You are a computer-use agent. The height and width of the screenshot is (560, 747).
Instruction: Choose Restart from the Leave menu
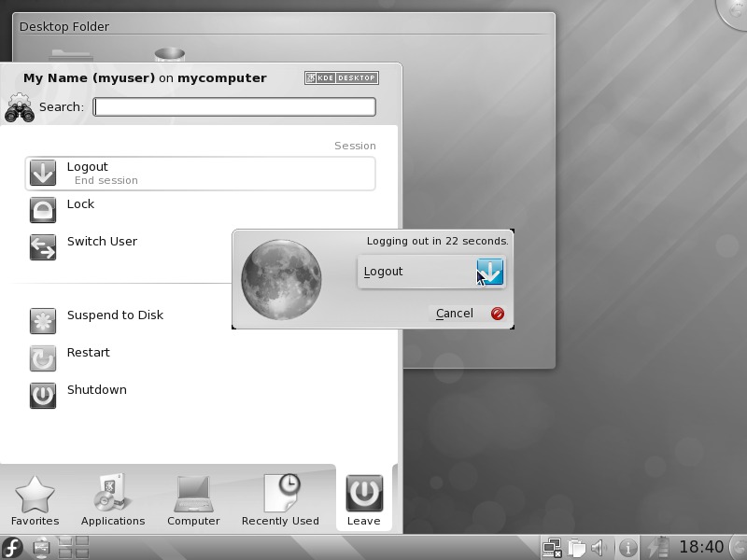coord(200,358)
